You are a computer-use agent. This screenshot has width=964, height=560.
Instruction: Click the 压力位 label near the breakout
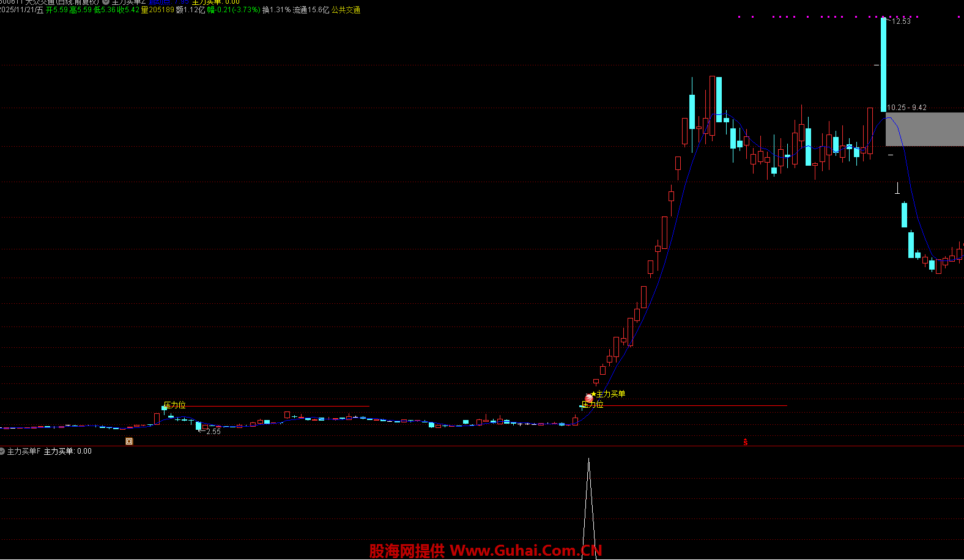pyautogui.click(x=593, y=405)
